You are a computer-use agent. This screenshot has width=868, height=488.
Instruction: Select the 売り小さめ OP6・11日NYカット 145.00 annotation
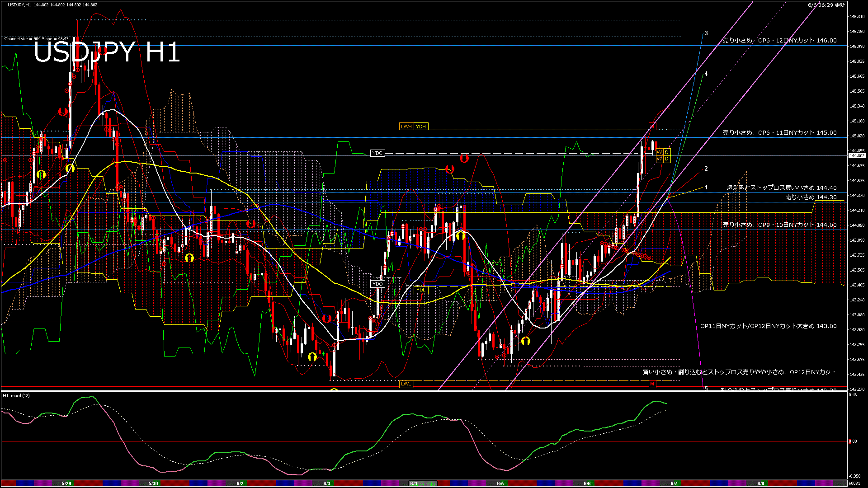tap(780, 132)
